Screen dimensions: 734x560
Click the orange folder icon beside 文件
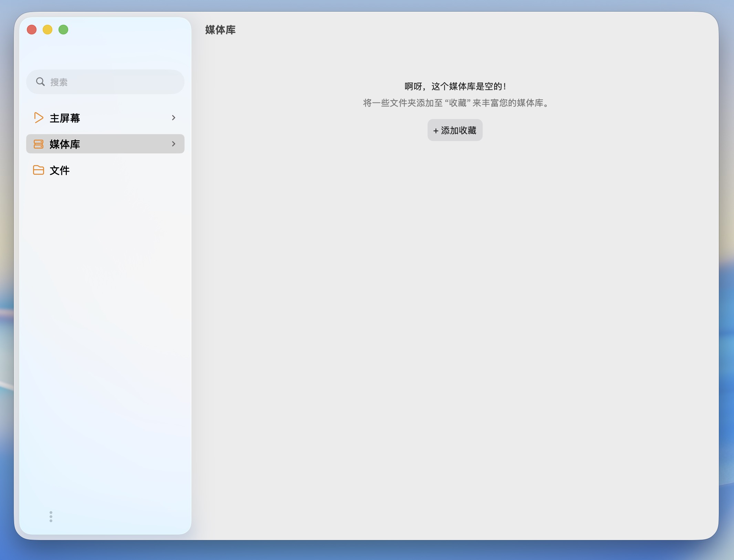[x=39, y=170]
